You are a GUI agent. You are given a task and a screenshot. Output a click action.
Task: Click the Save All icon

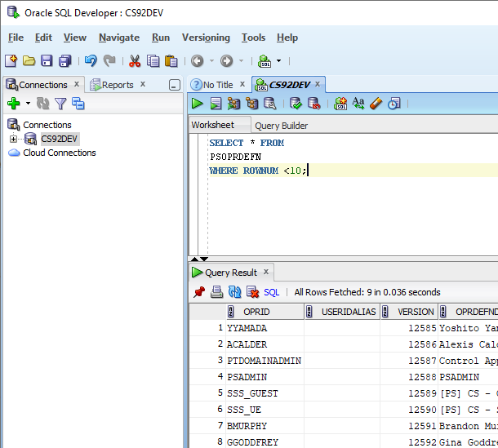click(x=65, y=60)
